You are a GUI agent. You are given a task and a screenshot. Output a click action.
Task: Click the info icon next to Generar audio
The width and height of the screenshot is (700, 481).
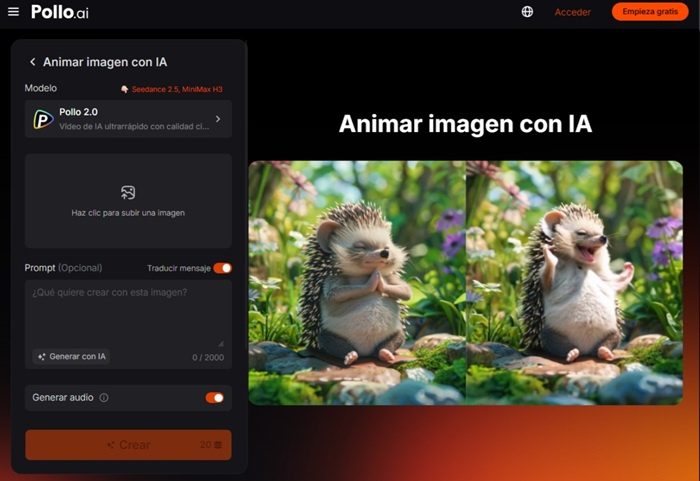[104, 397]
